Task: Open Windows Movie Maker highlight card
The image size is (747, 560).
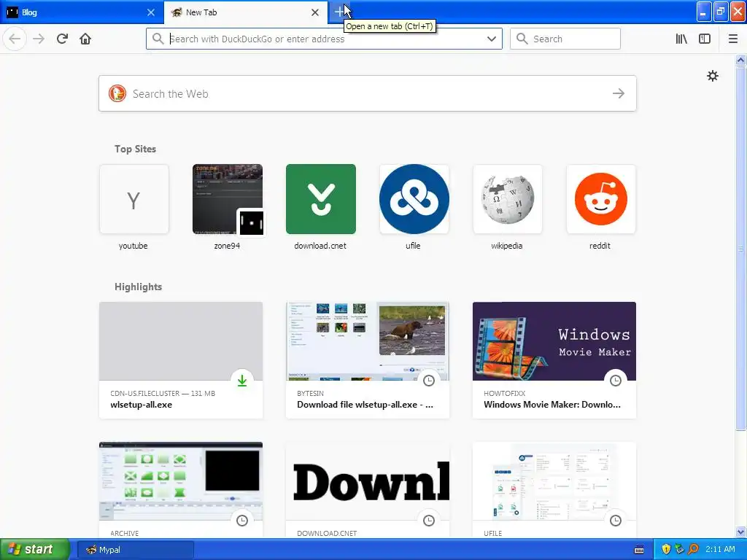Action: (x=554, y=360)
